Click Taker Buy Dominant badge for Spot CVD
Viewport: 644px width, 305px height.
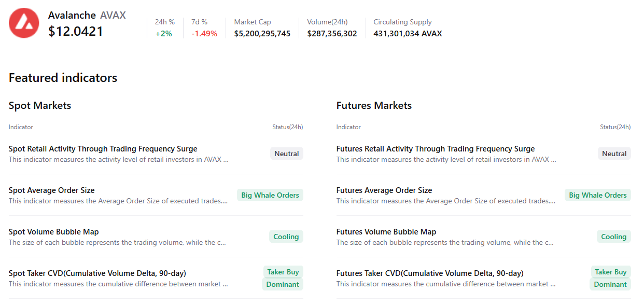click(283, 278)
